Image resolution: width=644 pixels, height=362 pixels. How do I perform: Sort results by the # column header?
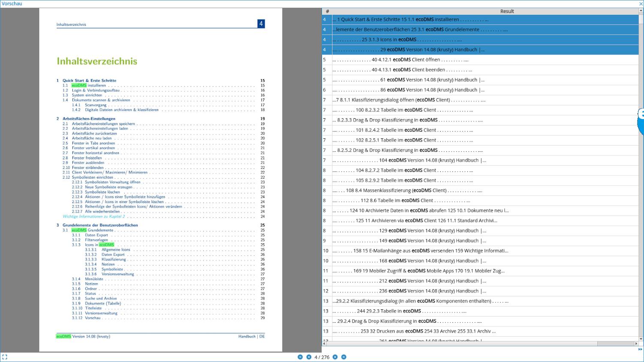327,11
